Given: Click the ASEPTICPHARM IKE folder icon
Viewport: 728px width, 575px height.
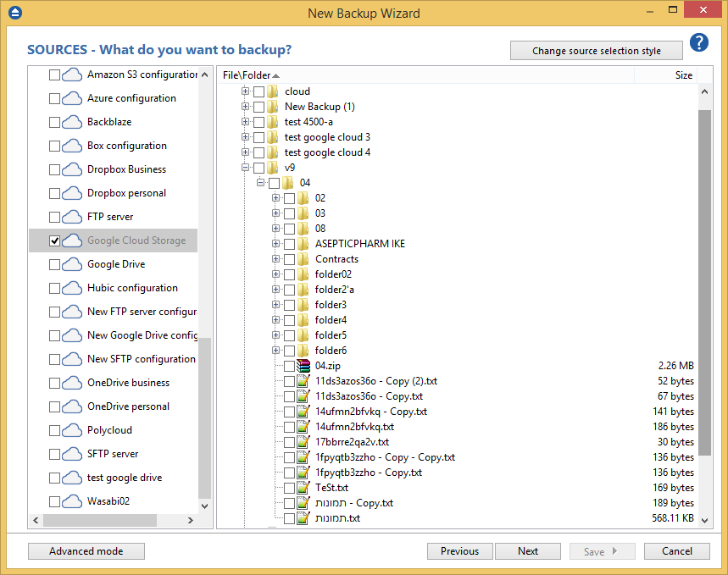Looking at the screenshot, I should pyautogui.click(x=303, y=244).
